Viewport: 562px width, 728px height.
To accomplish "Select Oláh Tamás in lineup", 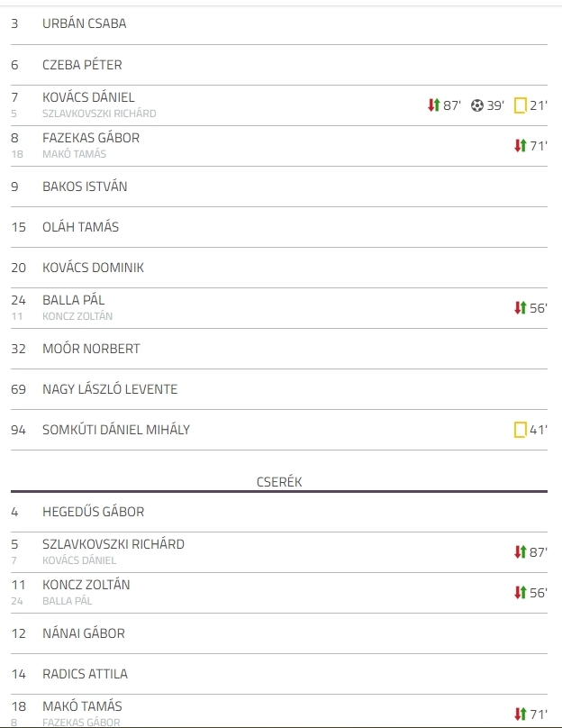I will pos(80,227).
